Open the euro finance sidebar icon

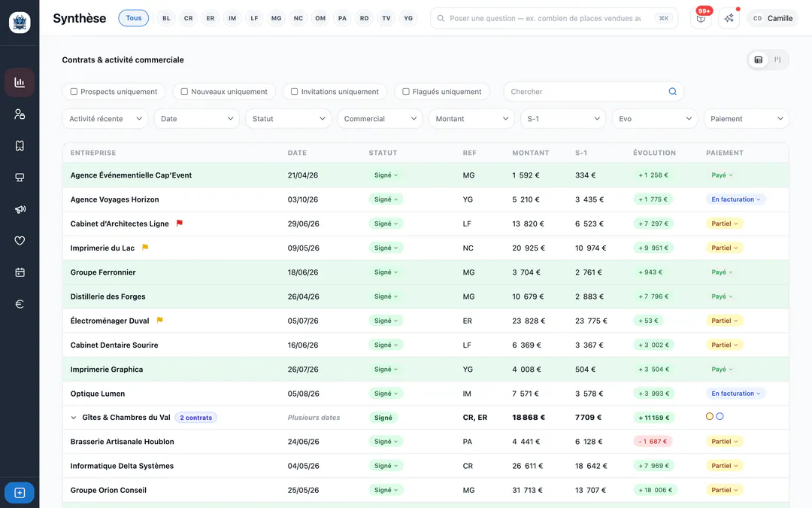point(20,304)
